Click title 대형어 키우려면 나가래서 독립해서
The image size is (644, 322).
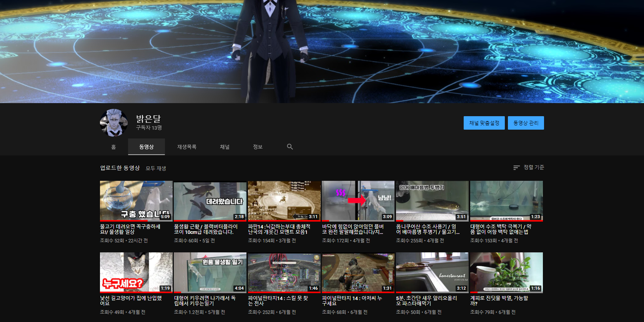[x=205, y=301]
